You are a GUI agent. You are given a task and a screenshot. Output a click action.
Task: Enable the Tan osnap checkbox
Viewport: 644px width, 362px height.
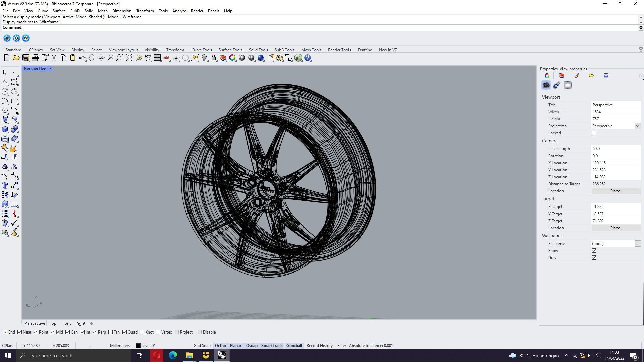[x=111, y=332]
